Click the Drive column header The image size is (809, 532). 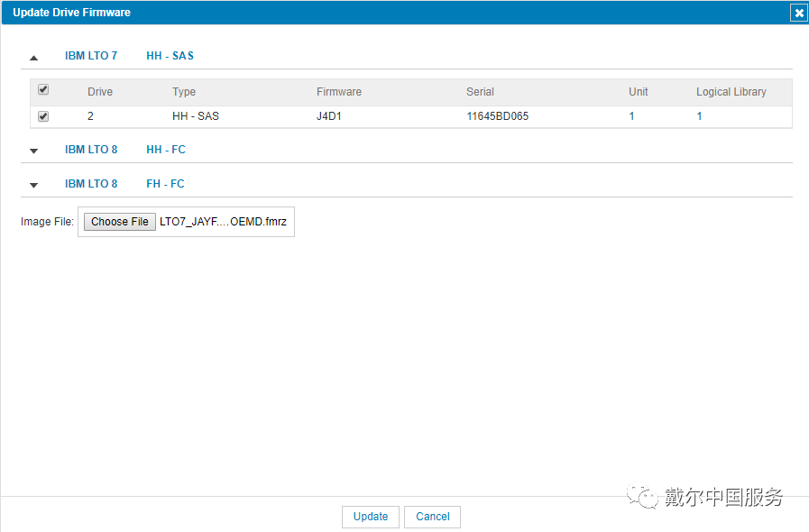[x=100, y=92]
